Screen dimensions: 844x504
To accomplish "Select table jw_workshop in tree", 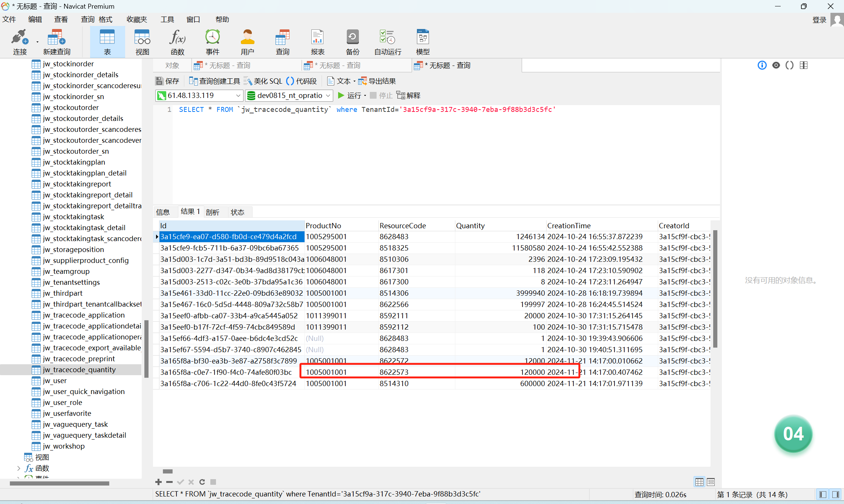I will point(63,446).
